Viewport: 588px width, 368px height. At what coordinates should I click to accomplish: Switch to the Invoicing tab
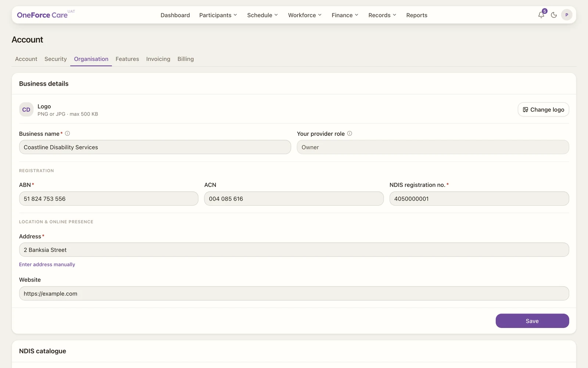tap(158, 59)
